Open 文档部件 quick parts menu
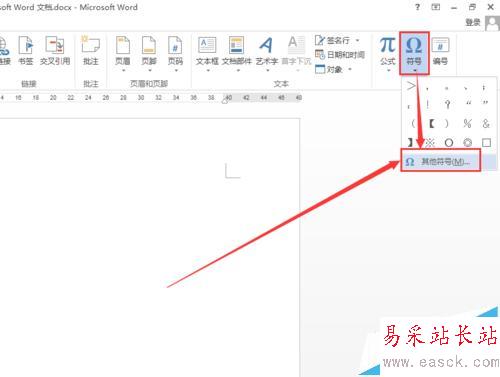Image resolution: width=500 pixels, height=377 pixels. click(237, 54)
